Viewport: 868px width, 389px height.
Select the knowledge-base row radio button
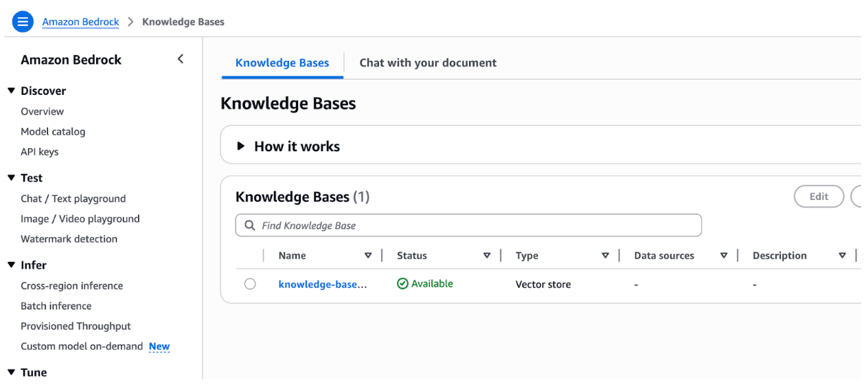pos(250,284)
